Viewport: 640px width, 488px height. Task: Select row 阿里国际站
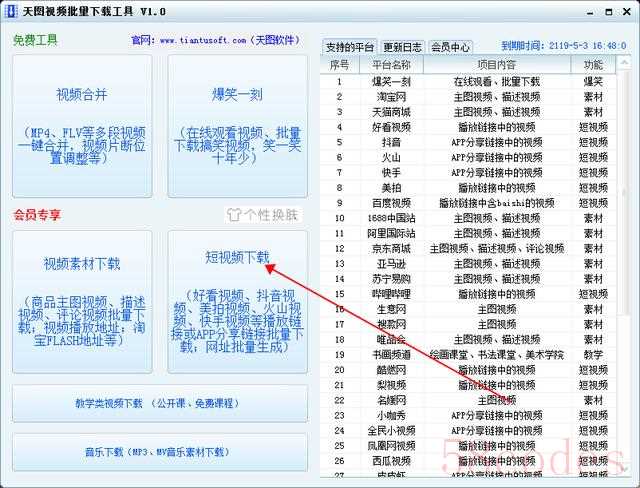point(468,233)
